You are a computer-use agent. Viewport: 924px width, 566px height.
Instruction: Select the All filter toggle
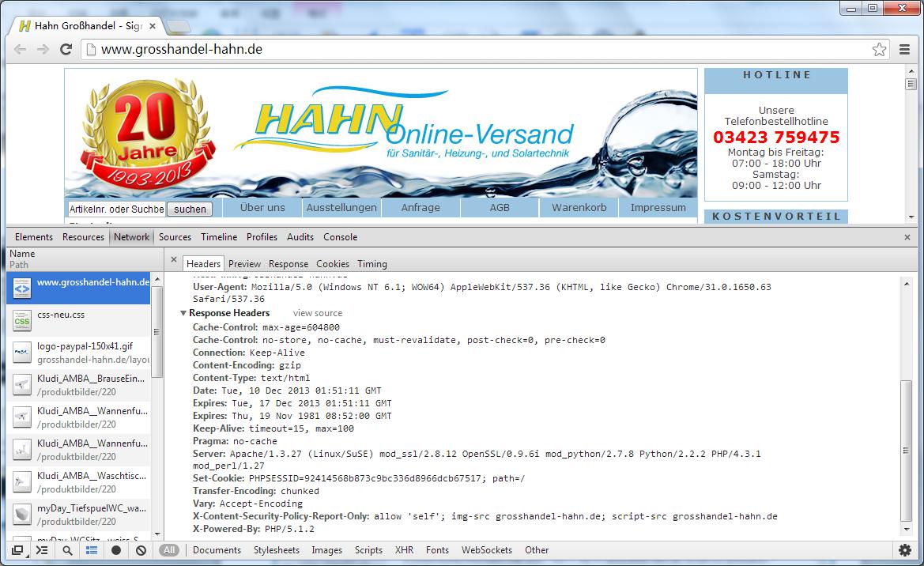coord(169,550)
